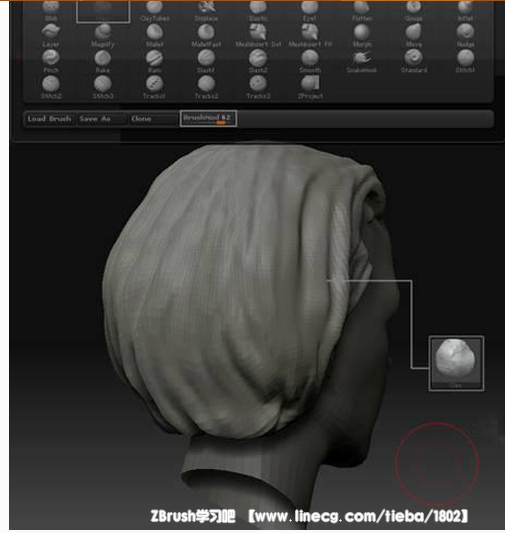505x533 pixels.
Task: Pick the Elastic brush
Action: 258,10
